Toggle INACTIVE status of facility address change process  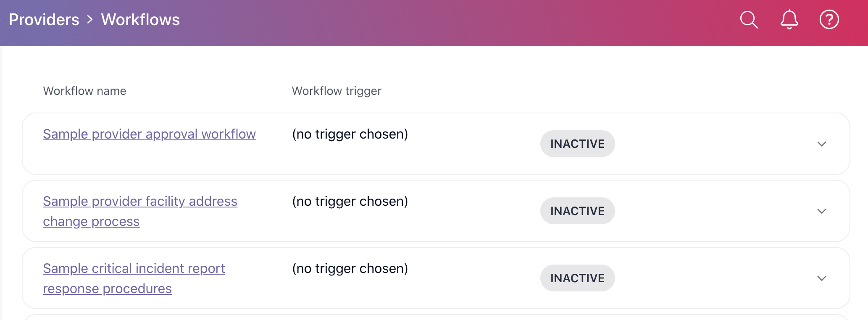point(577,211)
